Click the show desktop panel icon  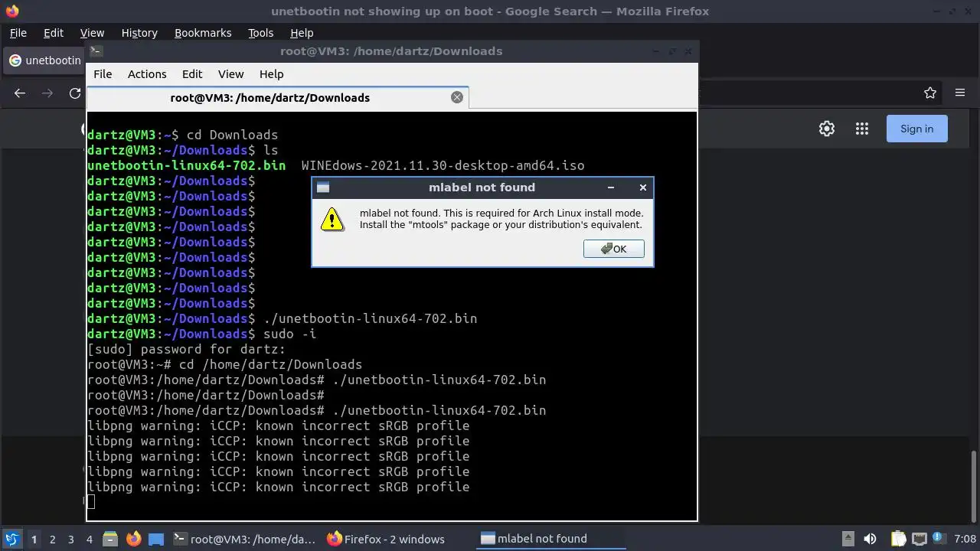156,539
